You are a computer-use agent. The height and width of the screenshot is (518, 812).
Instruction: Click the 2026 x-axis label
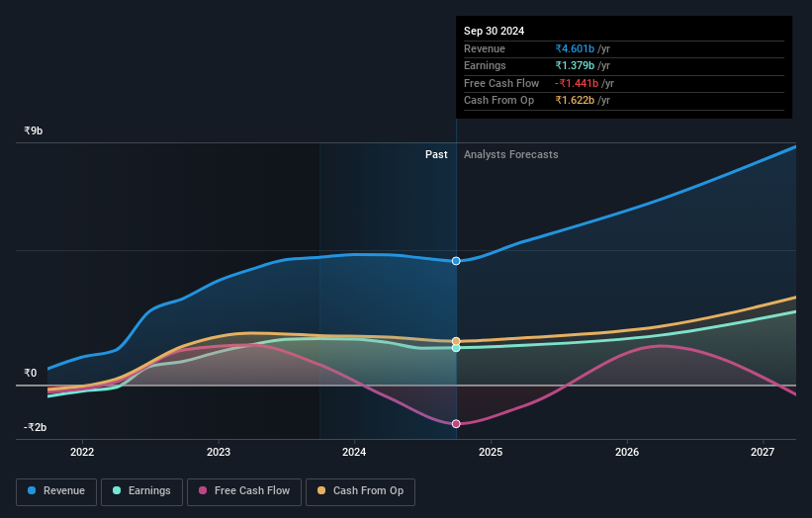[x=627, y=452]
